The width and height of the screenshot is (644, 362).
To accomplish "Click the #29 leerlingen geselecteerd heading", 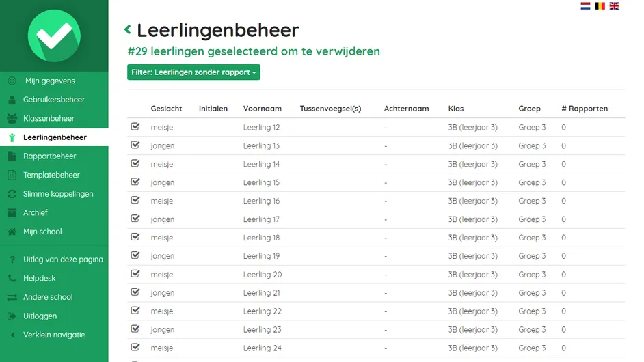I will coord(254,51).
